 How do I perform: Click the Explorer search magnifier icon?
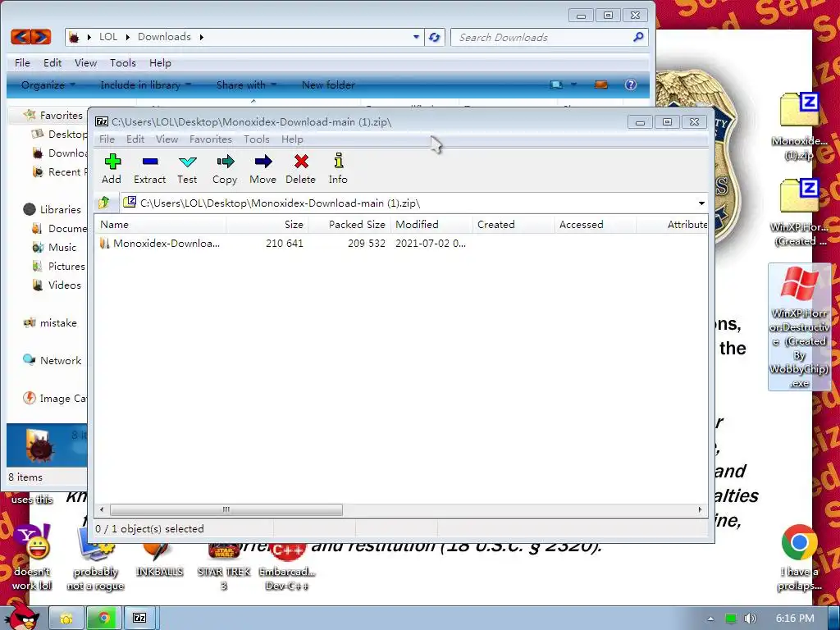(x=638, y=37)
